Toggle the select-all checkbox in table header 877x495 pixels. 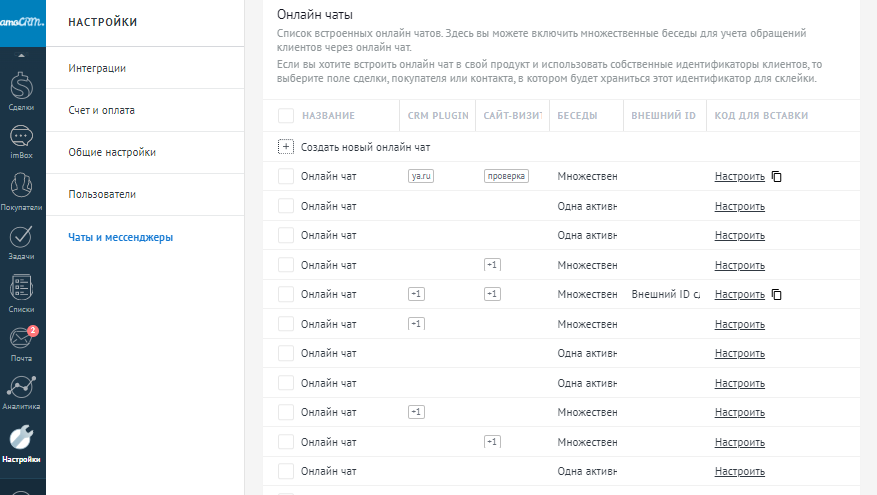[x=286, y=115]
